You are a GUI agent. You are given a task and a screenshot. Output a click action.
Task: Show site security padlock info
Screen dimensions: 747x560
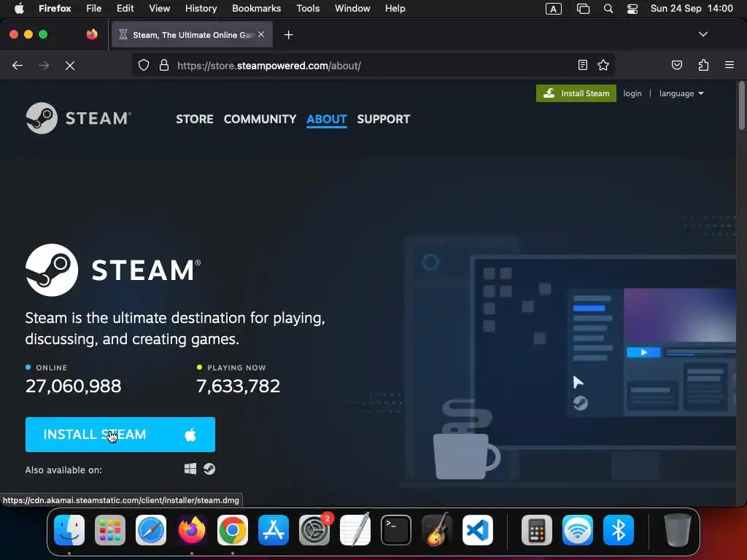[164, 65]
